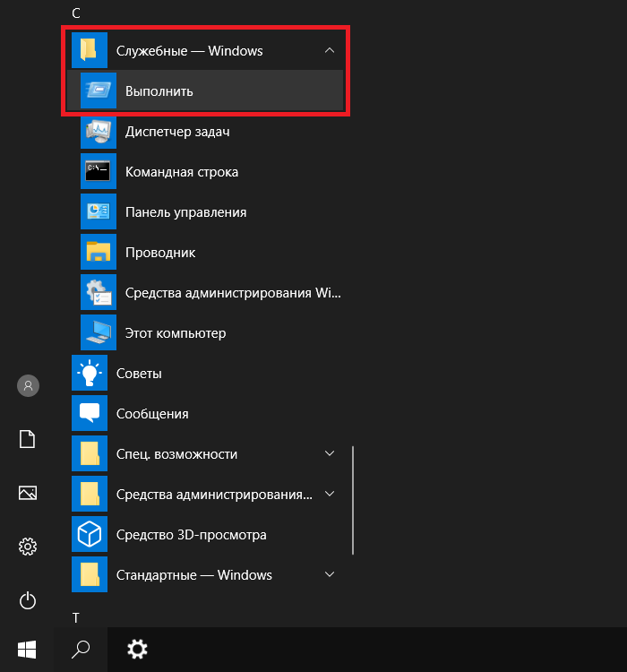The image size is (627, 672).
Task: Open Documents from the Start sidebar
Action: 28,439
